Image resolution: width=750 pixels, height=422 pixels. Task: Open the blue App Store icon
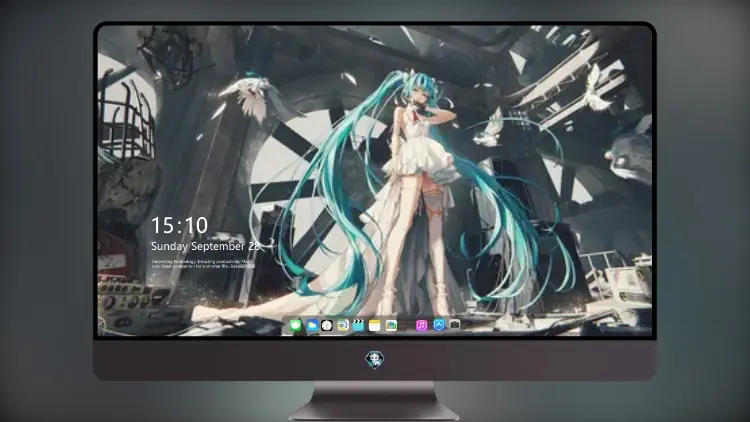[x=439, y=325]
